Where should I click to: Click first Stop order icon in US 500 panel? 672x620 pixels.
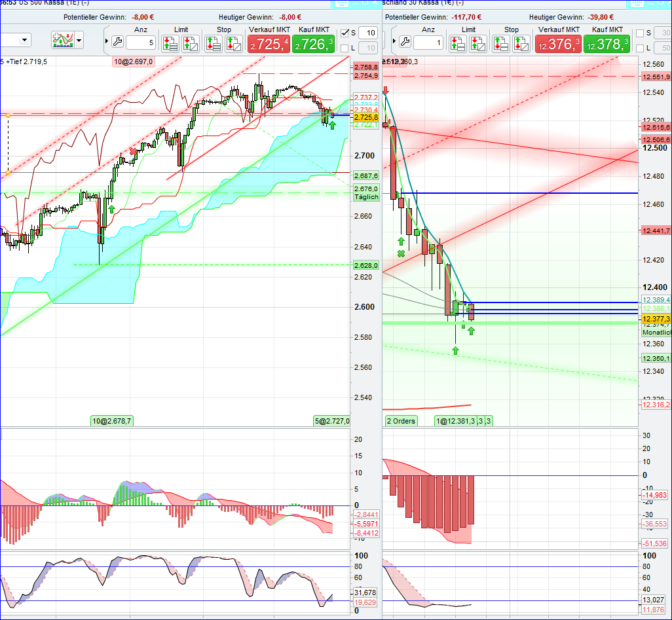[213, 44]
